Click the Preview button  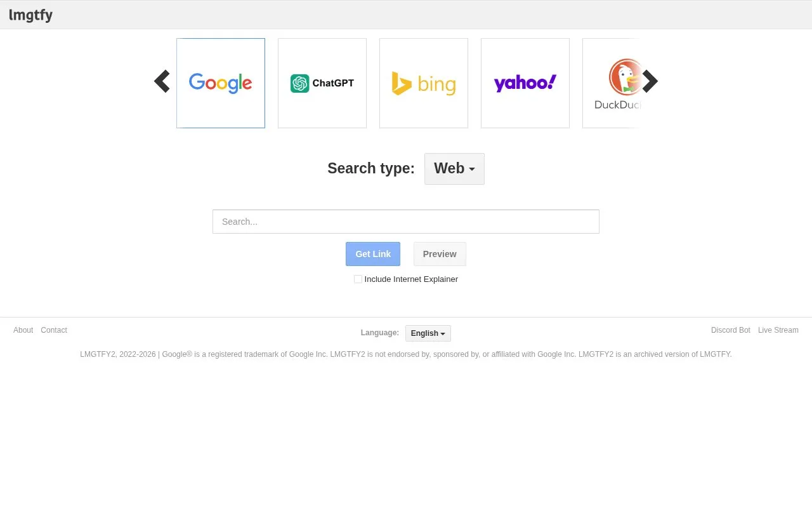[440, 254]
